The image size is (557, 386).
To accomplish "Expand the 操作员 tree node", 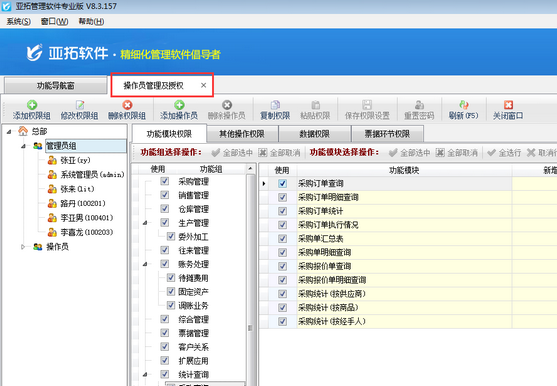I will (x=23, y=246).
